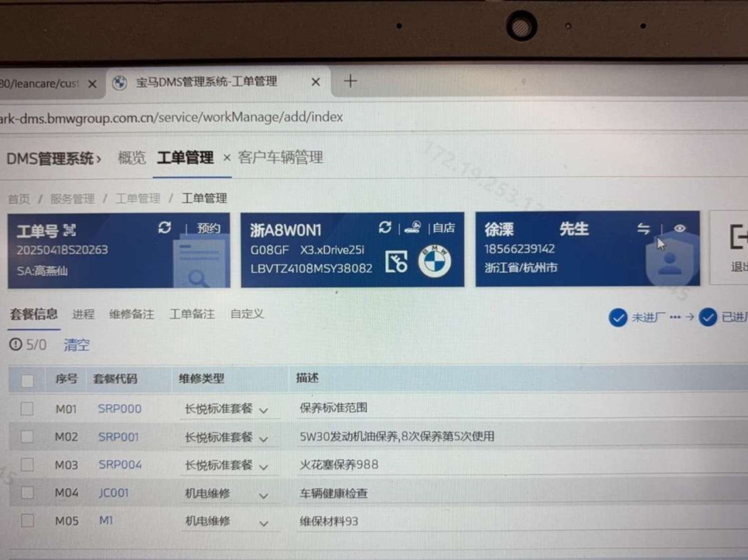
Task: Click the 5W30发动机油保养 description field
Action: (397, 436)
